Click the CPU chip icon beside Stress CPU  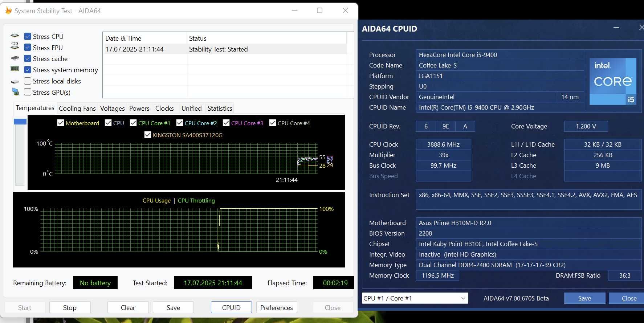(x=15, y=36)
